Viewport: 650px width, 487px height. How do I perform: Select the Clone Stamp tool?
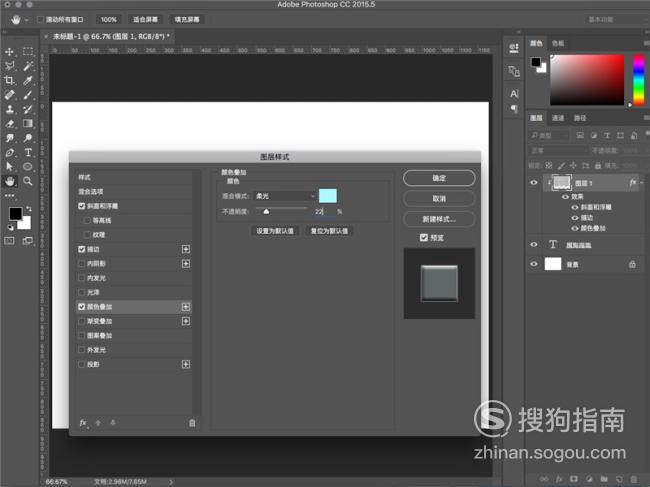pos(9,109)
